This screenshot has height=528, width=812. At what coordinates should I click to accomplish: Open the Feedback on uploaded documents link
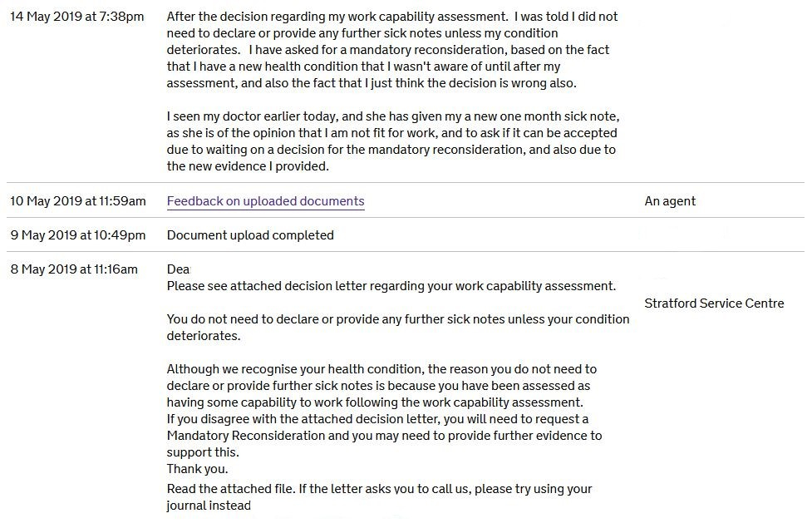(x=265, y=201)
